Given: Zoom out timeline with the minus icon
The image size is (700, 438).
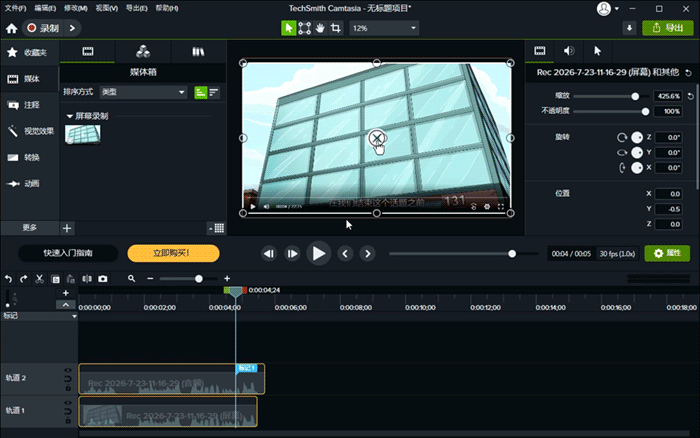Looking at the screenshot, I should (150, 279).
